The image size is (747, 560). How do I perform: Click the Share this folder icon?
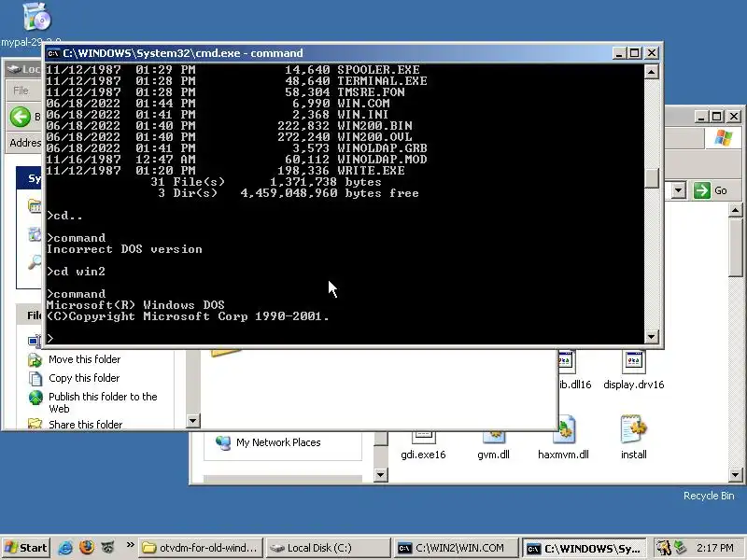(x=35, y=424)
